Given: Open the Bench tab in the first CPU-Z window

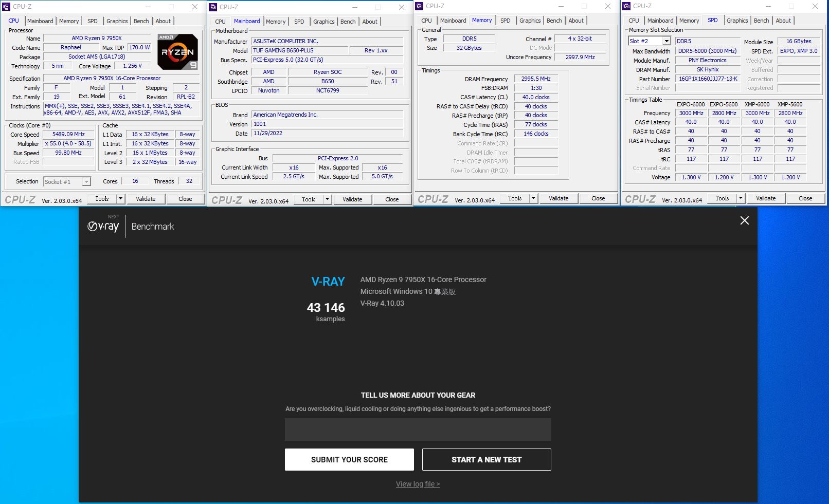Looking at the screenshot, I should [x=141, y=21].
